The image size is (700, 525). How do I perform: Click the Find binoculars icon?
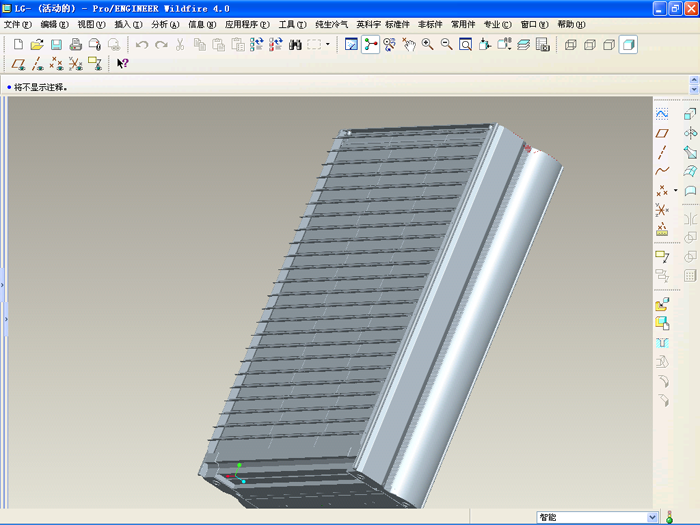[x=295, y=44]
